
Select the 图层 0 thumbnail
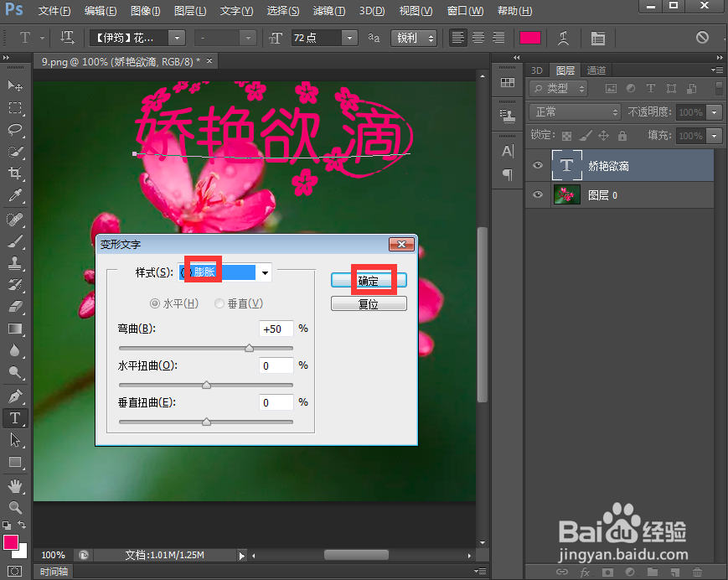click(x=566, y=194)
